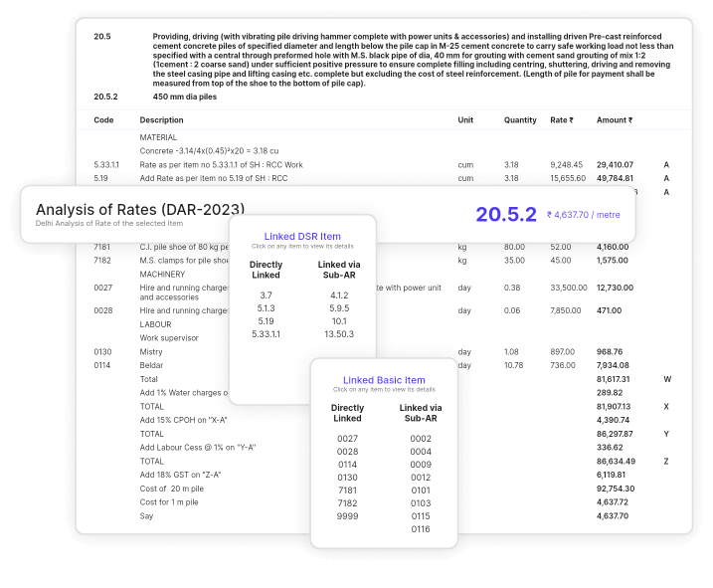Open directly linked basic item 0028
The image size is (713, 588).
click(x=347, y=452)
